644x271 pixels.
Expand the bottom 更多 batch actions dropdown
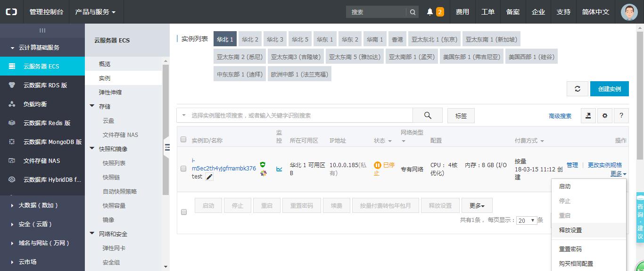[477, 206]
